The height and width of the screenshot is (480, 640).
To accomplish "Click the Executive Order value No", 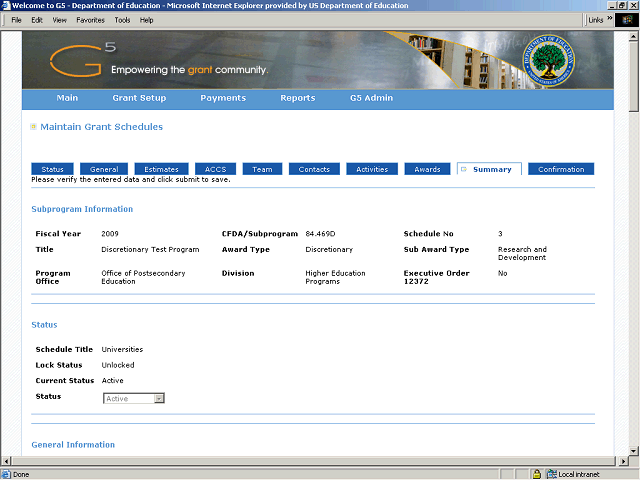I will [502, 273].
